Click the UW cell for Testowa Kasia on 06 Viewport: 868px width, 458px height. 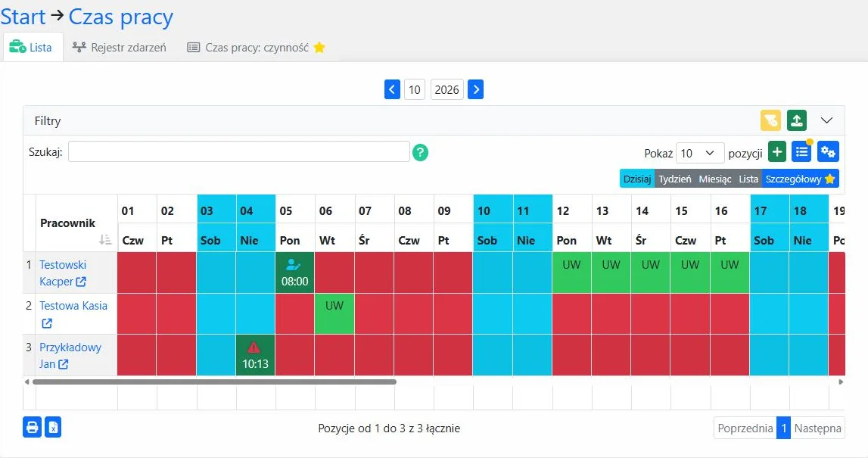click(334, 313)
